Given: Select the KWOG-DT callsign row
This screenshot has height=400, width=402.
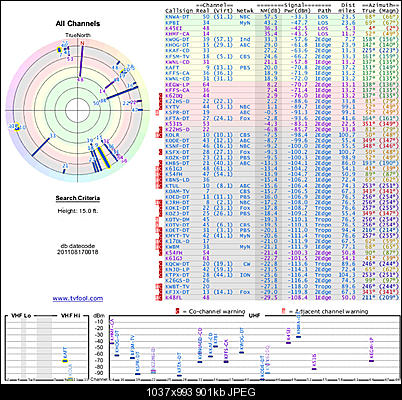Looking at the screenshot, I should click(282, 39).
